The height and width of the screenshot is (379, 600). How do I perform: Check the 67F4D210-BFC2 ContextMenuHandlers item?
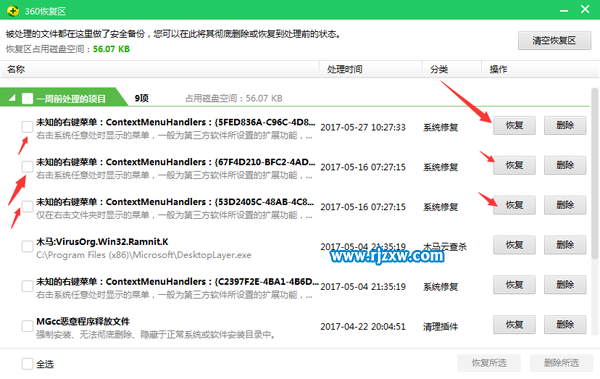coord(27,167)
